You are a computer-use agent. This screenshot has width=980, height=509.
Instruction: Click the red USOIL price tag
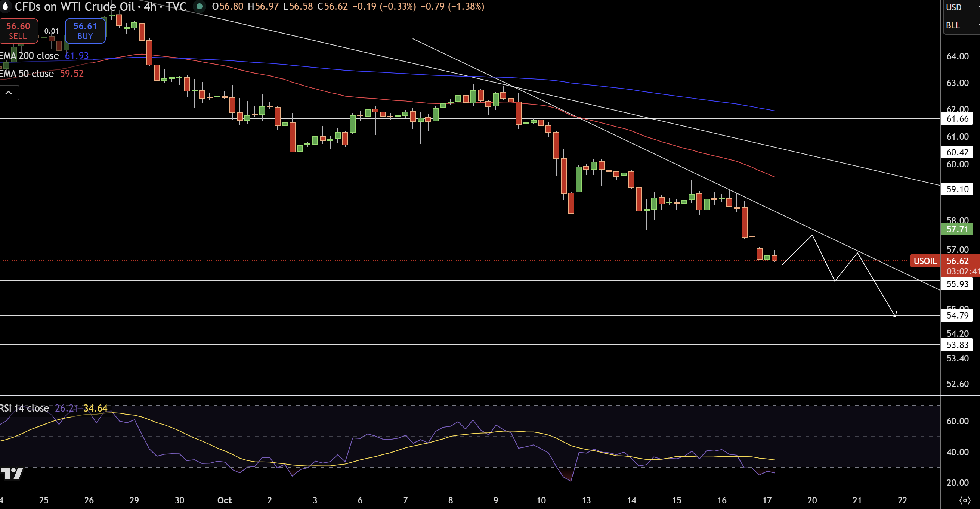point(925,261)
